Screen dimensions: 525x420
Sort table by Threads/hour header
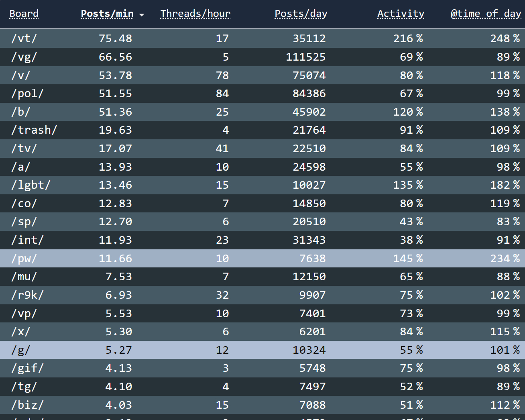tap(195, 14)
